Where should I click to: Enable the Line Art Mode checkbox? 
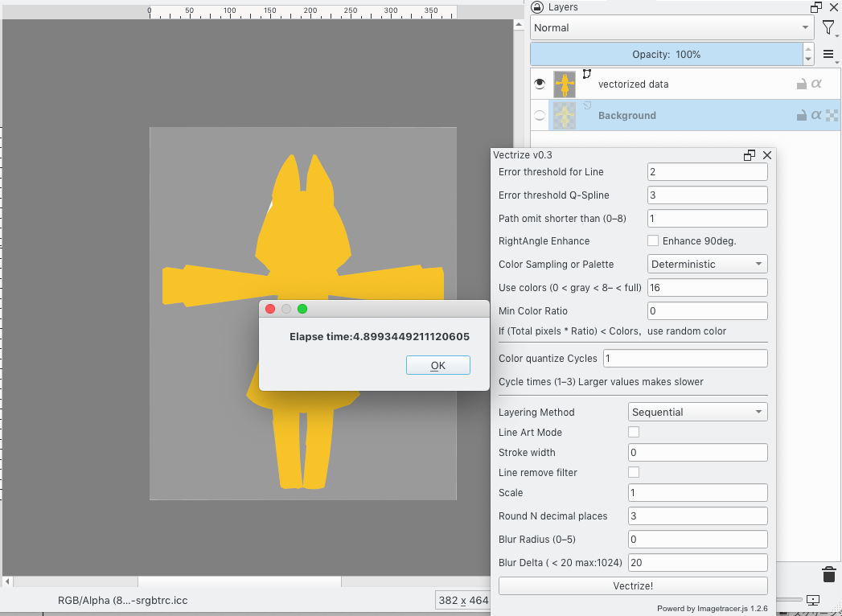coord(634,433)
